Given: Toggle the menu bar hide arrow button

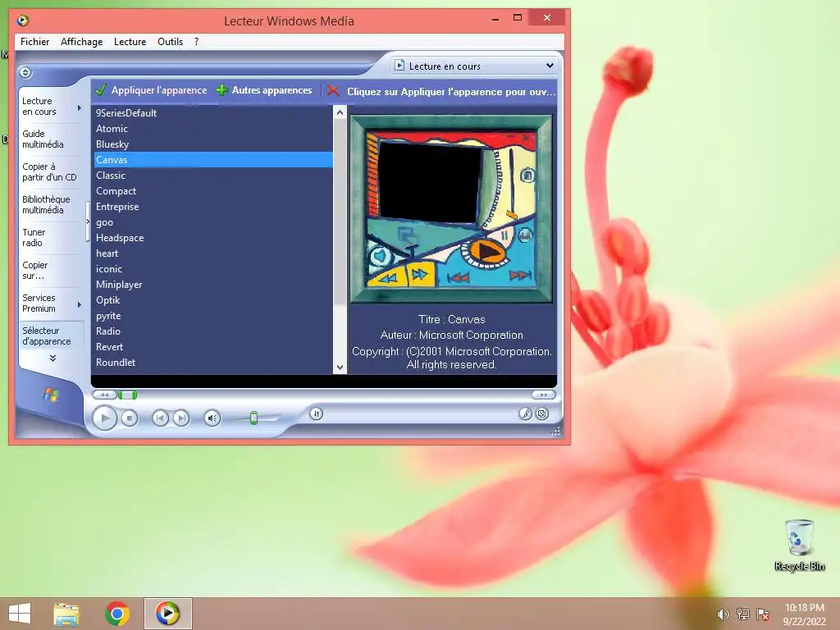Looking at the screenshot, I should [25, 72].
